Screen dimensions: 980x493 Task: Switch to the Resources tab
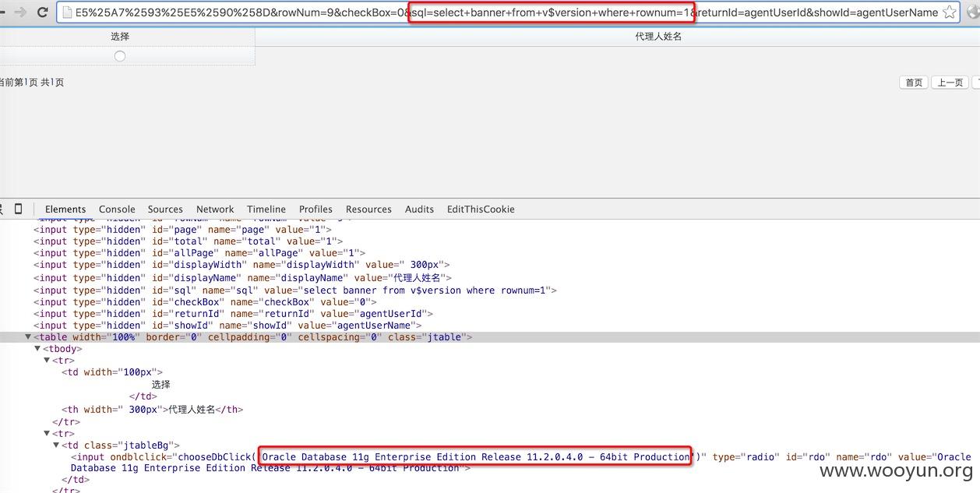(x=368, y=209)
